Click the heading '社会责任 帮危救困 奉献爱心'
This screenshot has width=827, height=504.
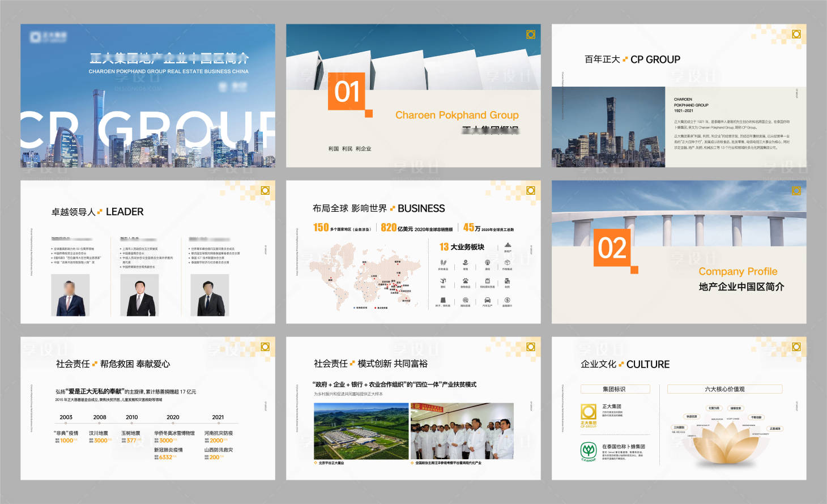coord(113,364)
